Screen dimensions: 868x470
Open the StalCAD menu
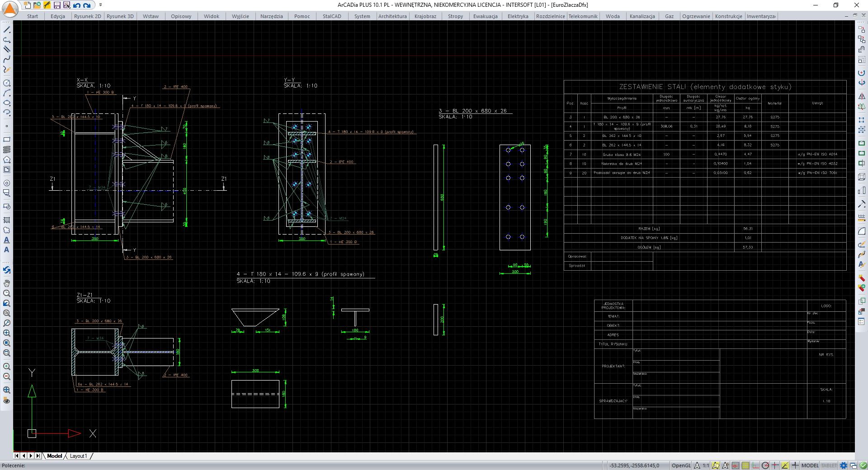click(331, 16)
